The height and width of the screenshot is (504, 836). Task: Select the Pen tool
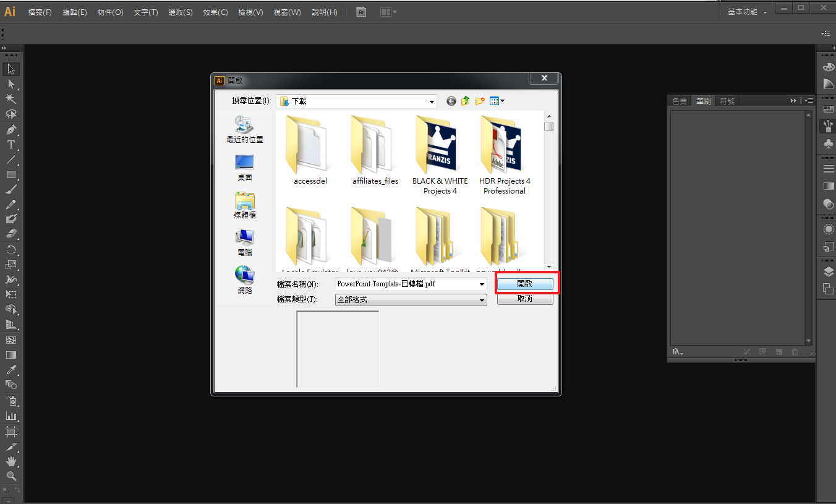click(11, 130)
